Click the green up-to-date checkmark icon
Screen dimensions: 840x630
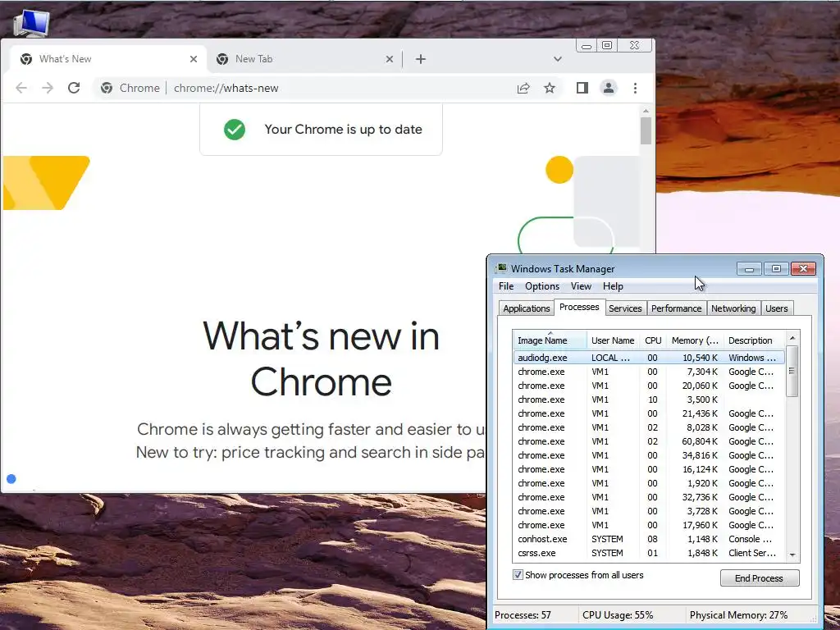tap(235, 129)
